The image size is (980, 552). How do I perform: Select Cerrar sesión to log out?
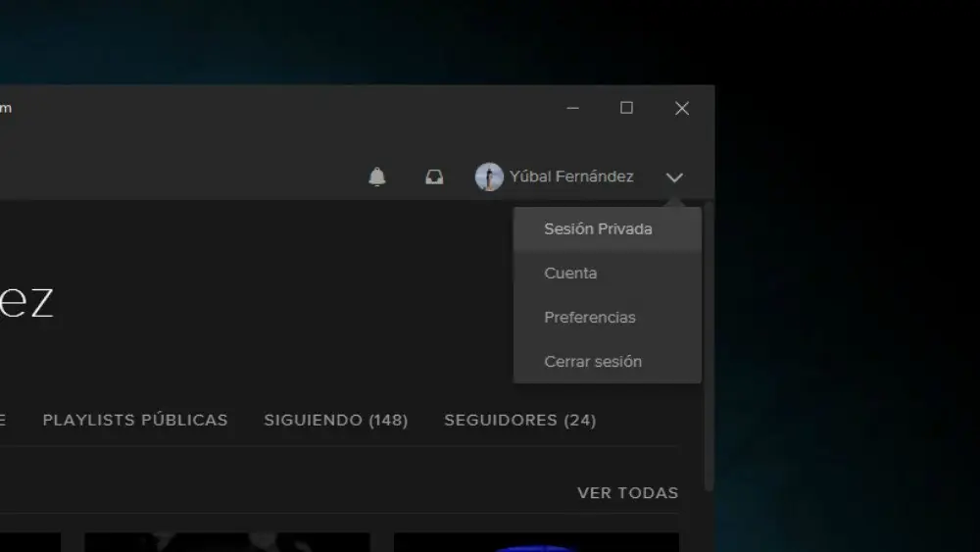point(607,362)
